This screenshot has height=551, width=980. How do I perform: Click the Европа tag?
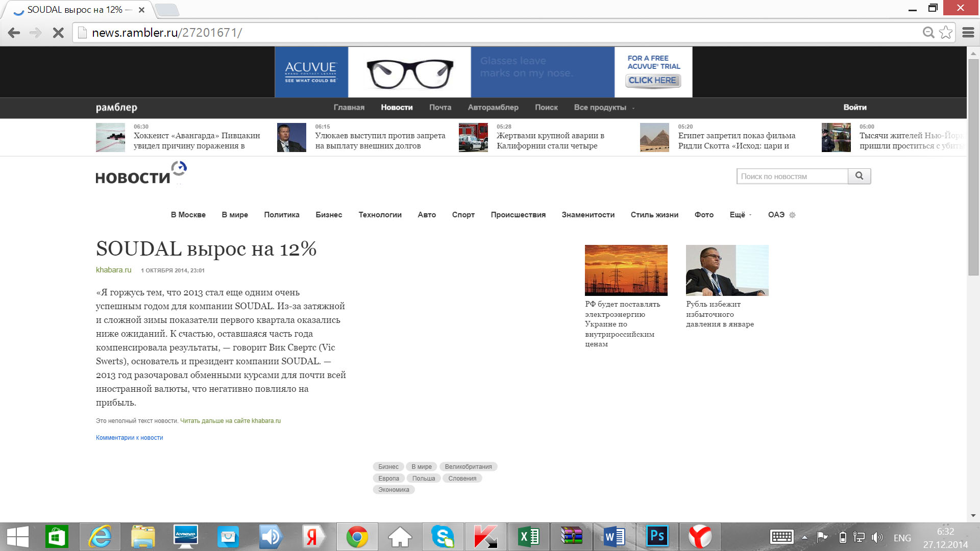click(x=388, y=479)
